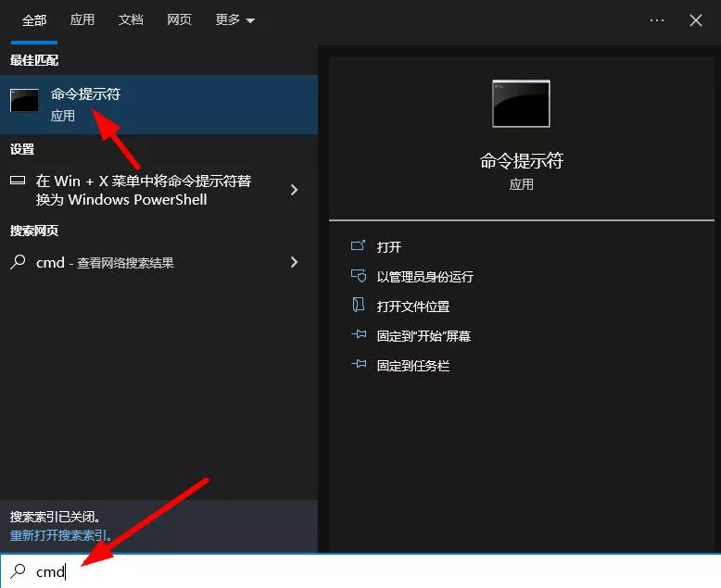Close the search panel with X
This screenshot has height=588, width=721.
click(696, 20)
